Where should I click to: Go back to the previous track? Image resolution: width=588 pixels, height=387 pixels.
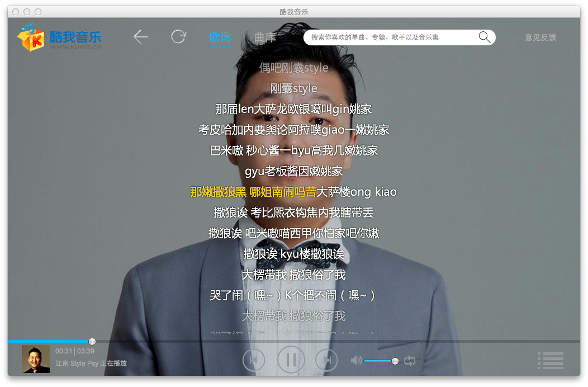[x=254, y=360]
